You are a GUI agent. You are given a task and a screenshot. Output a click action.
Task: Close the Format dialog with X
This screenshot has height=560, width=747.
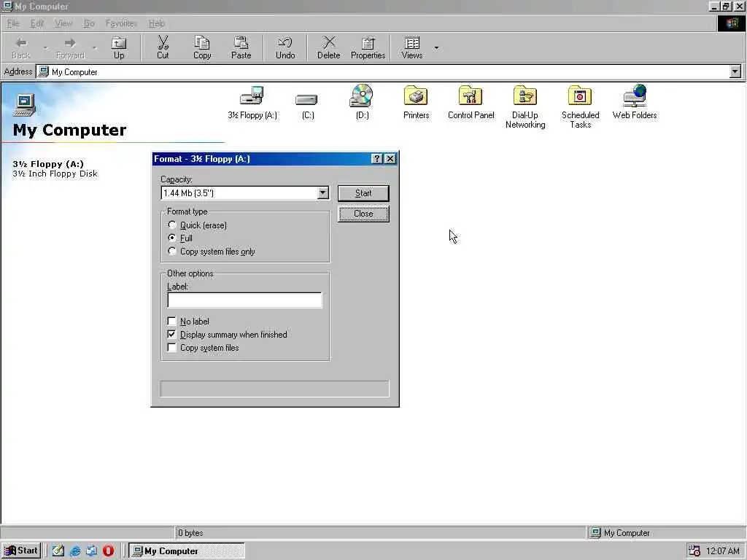[x=390, y=158]
